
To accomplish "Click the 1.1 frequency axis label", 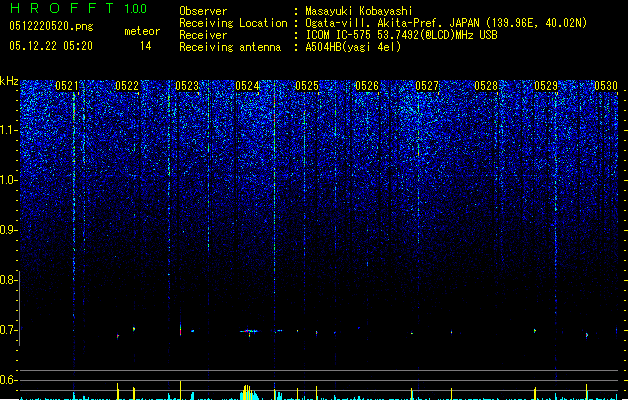I will click(9, 130).
